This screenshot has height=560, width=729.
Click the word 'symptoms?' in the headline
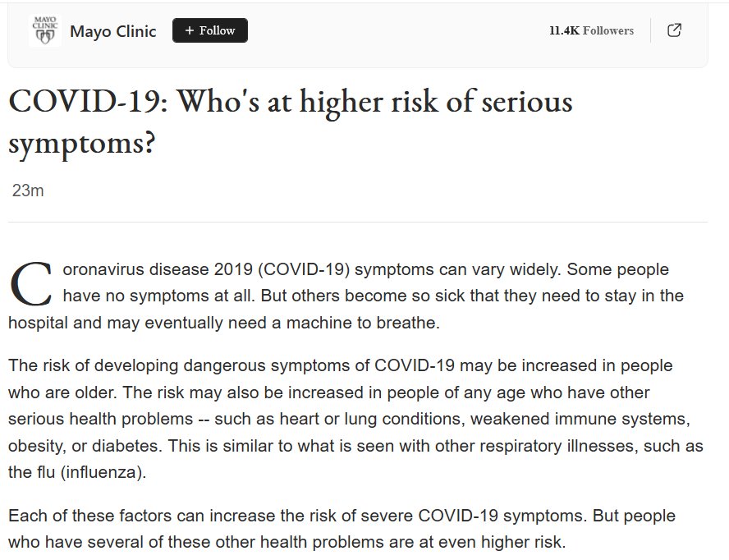point(81,143)
